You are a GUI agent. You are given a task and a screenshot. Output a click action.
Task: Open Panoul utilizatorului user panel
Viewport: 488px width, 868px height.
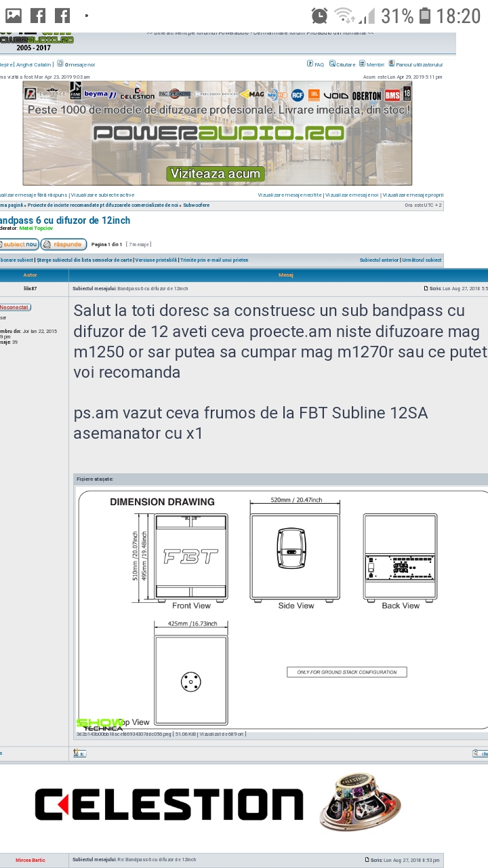[x=415, y=64]
